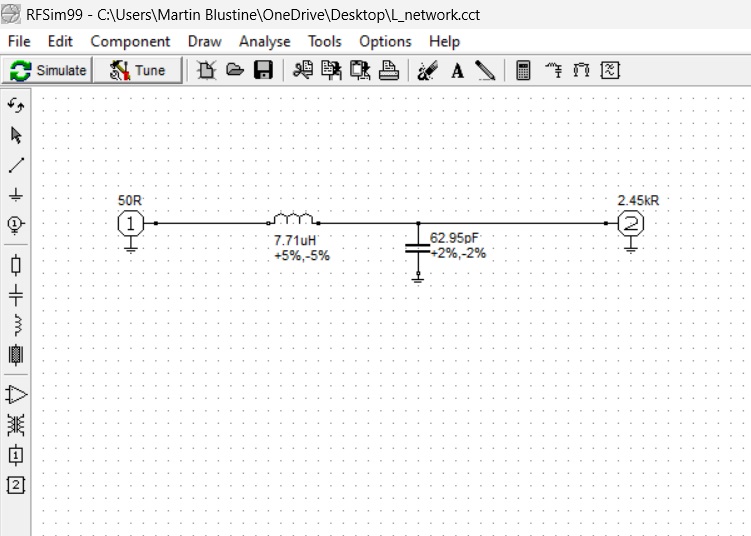This screenshot has width=751, height=536.
Task: Open the Help menu
Action: pos(444,42)
